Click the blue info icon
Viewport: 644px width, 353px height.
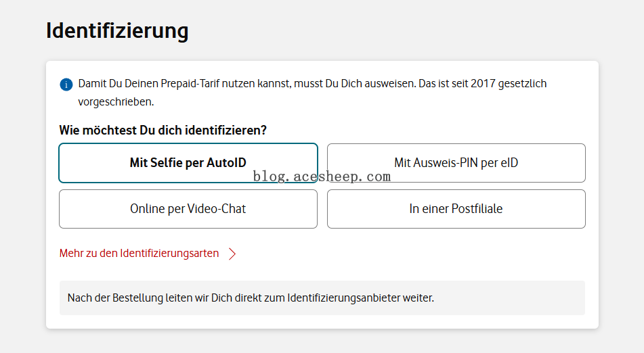66,85
